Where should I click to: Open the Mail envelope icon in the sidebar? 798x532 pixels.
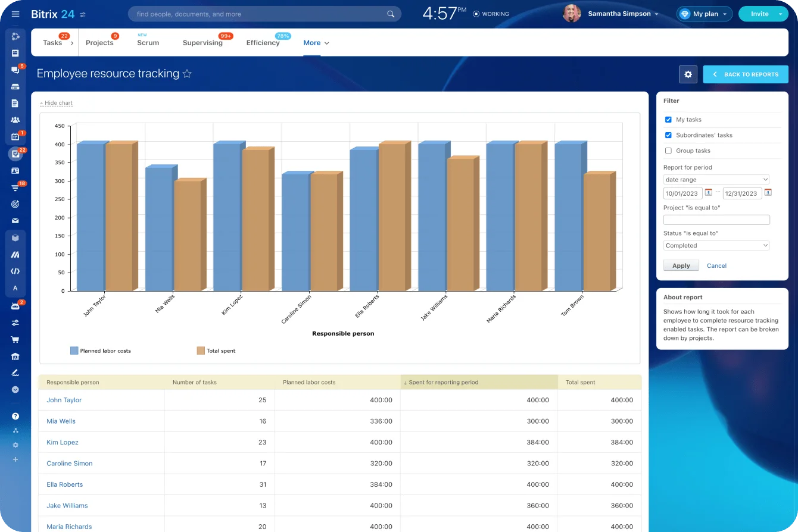coord(15,221)
